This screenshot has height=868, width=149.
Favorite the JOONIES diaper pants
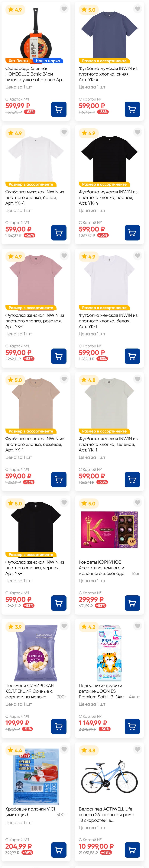pos(137,626)
